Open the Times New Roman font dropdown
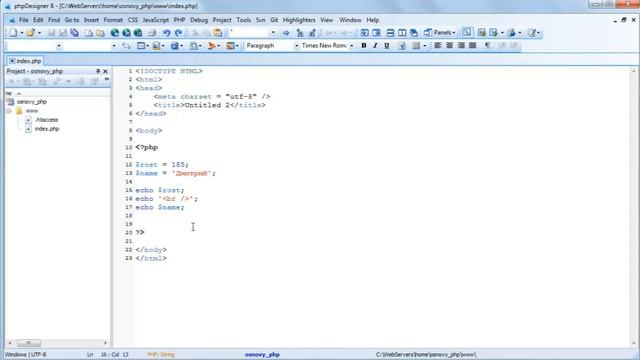The image size is (640, 360). click(x=351, y=46)
